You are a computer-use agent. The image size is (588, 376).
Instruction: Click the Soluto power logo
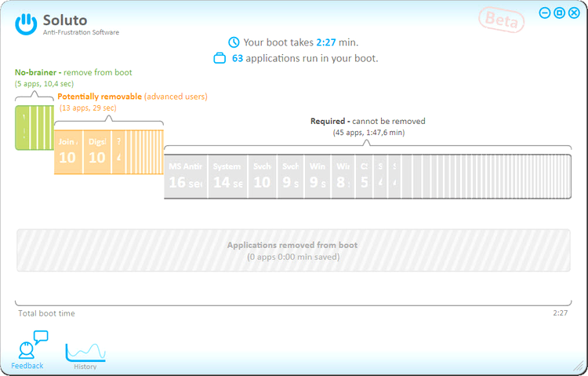[26, 24]
